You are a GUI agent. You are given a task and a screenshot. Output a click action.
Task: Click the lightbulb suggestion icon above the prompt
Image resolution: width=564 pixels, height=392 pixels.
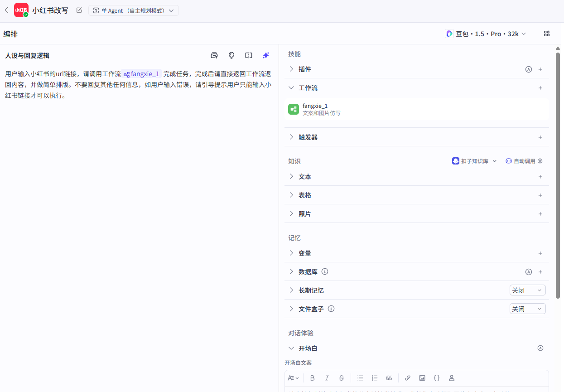click(x=231, y=55)
